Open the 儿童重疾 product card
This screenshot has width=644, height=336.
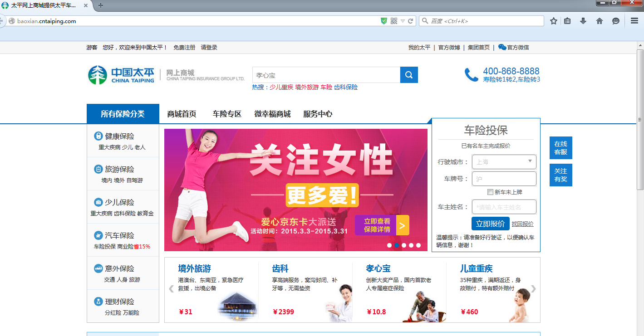pos(493,290)
